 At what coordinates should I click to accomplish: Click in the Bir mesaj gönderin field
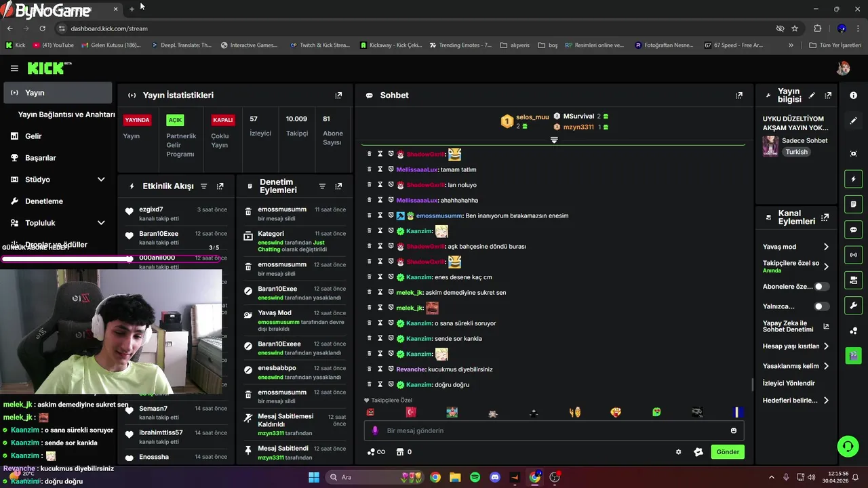[554, 430]
